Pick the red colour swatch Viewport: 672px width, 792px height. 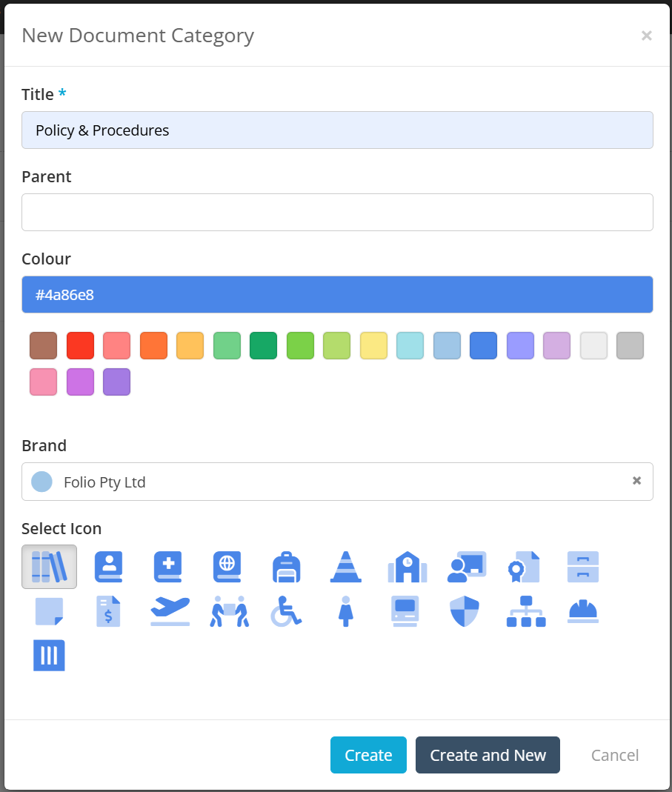click(80, 345)
